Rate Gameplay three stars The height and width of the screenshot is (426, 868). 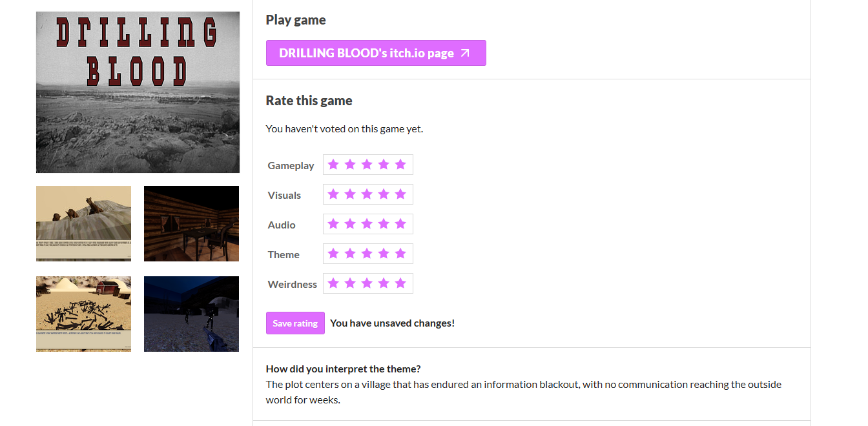click(x=367, y=165)
